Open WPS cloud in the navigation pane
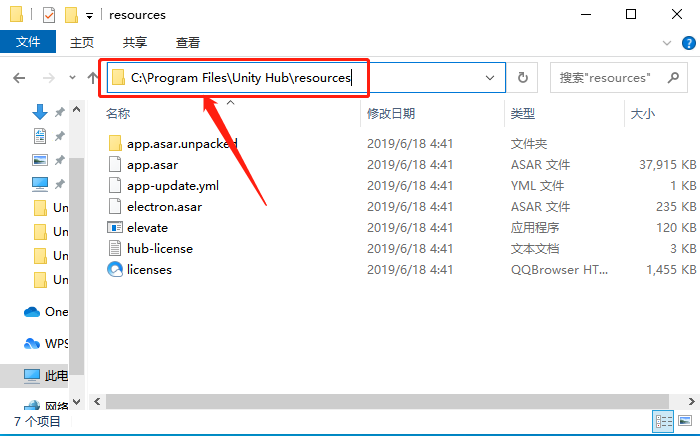Viewport: 700px width, 436px height. (x=46, y=344)
